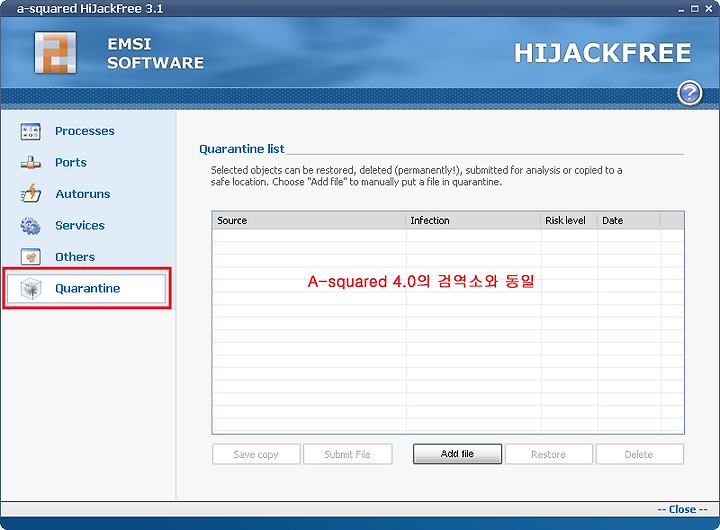
Task: Click the Quarantine box icon
Action: [x=30, y=288]
